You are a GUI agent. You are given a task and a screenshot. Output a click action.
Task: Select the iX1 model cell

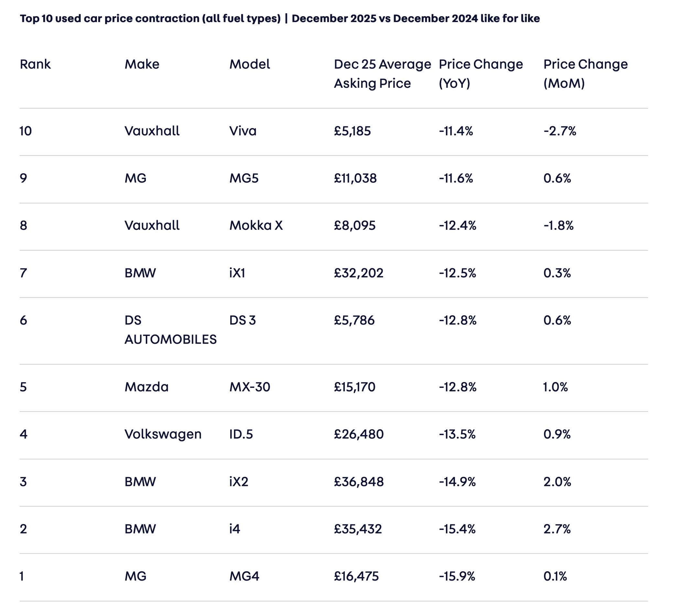237,273
